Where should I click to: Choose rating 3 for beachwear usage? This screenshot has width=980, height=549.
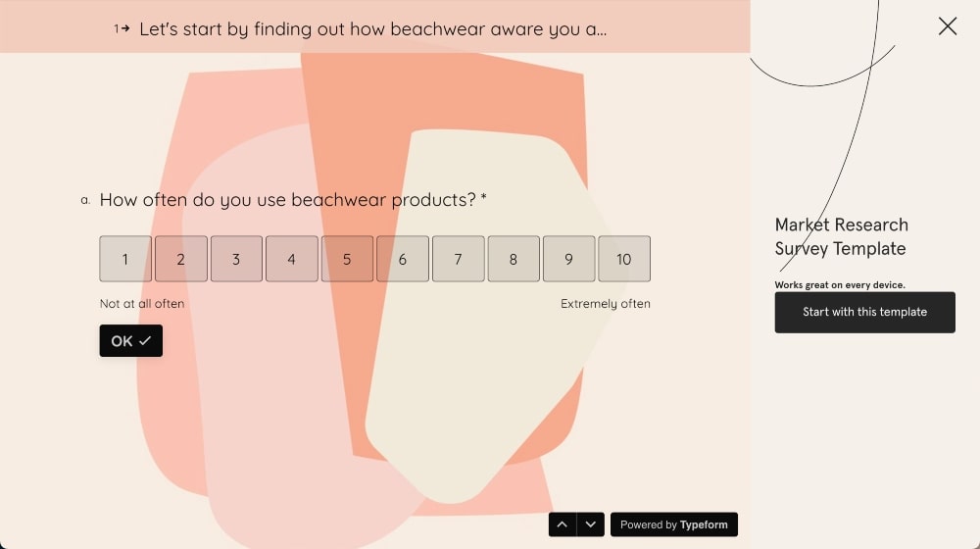pos(236,259)
